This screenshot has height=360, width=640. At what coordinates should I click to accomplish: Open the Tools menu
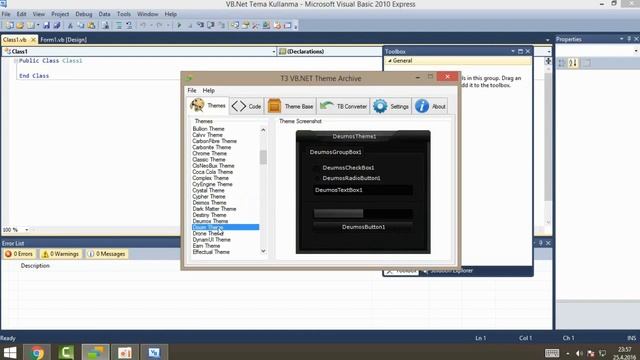coord(124,14)
